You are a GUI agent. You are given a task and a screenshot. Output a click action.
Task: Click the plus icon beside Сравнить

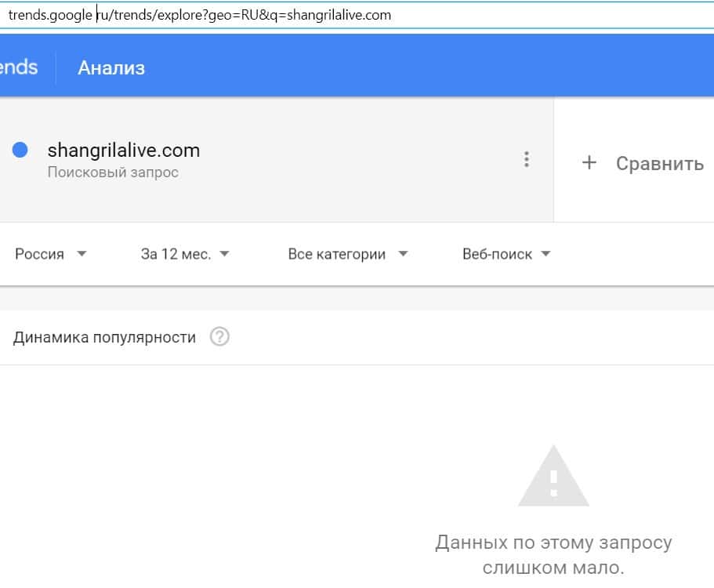click(589, 163)
